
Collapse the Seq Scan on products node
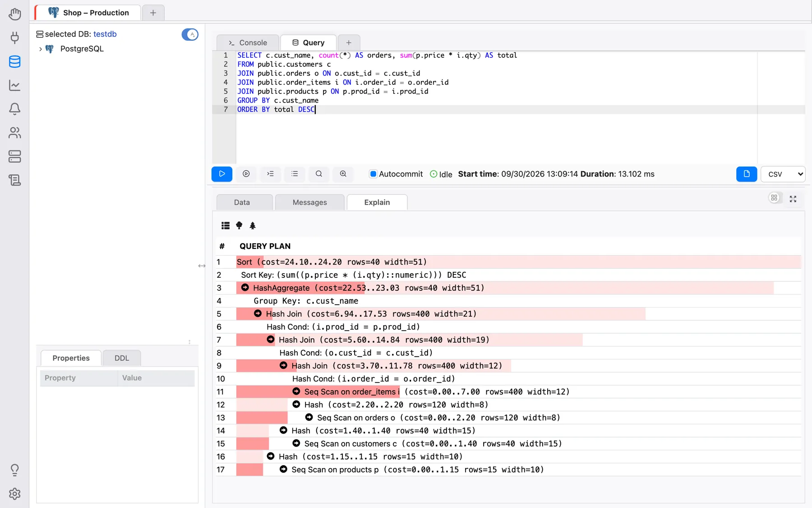[283, 469]
